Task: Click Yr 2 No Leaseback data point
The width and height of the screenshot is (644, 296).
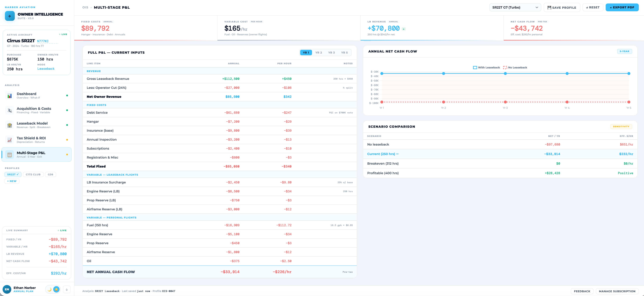Action: [x=443, y=102]
